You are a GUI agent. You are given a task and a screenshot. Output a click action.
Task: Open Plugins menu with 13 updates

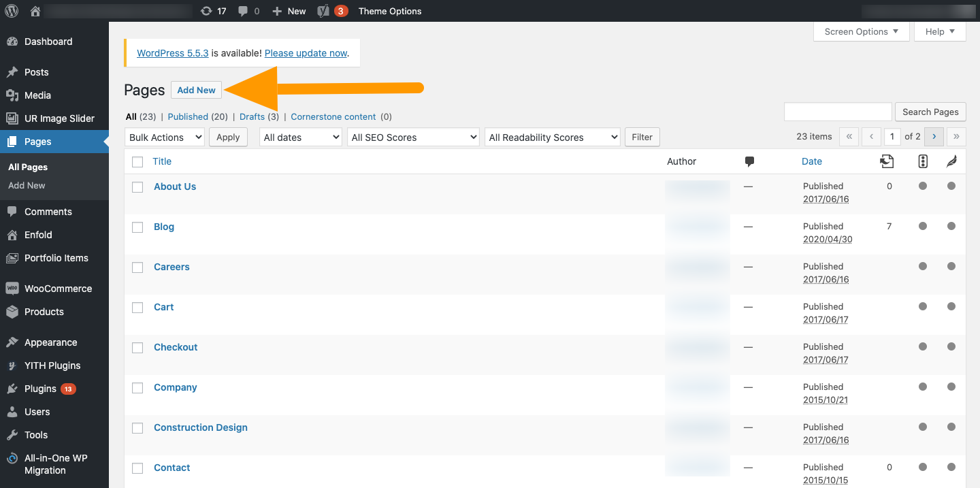coord(54,389)
